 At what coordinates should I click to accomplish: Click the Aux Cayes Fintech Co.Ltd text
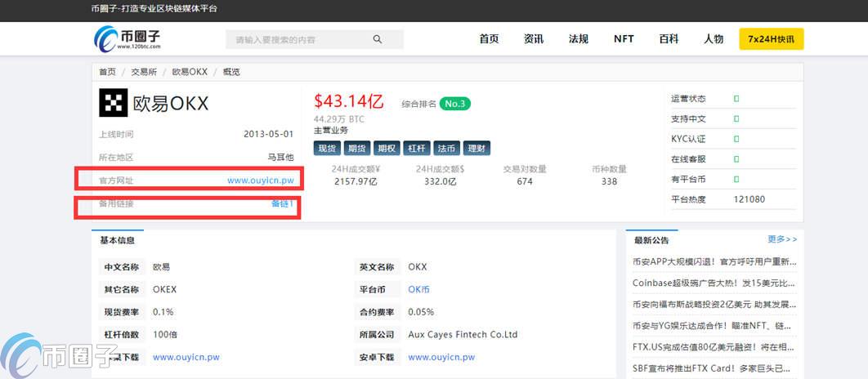[x=463, y=335]
